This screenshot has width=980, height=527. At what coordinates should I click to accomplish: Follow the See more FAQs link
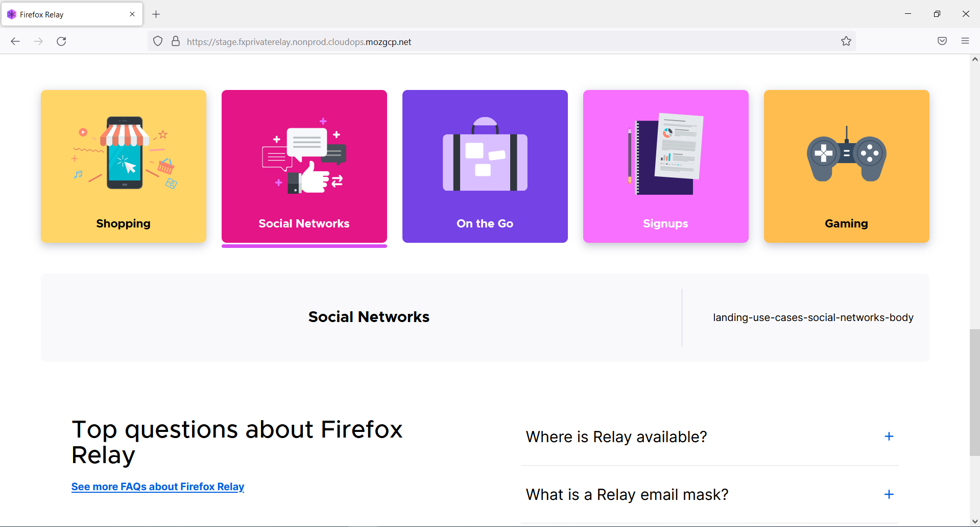[x=157, y=487]
